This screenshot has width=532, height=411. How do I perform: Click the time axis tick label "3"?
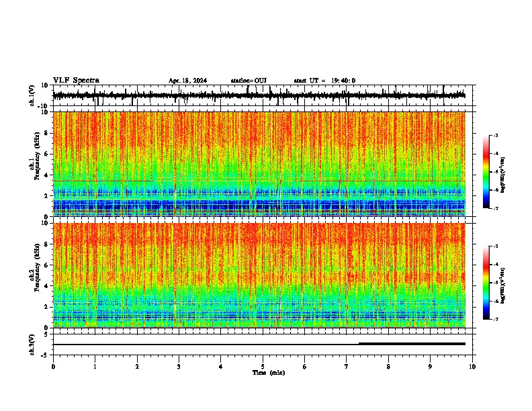click(179, 367)
